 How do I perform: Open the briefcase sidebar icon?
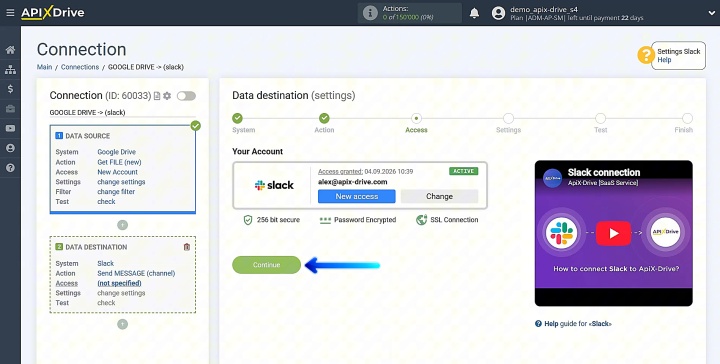click(10, 109)
